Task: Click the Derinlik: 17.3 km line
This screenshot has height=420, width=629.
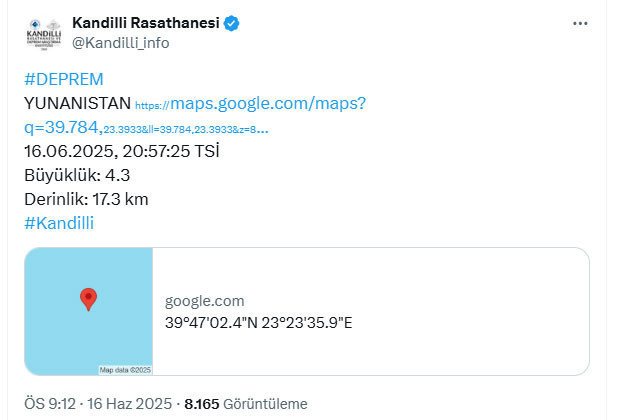Action: 86,199
